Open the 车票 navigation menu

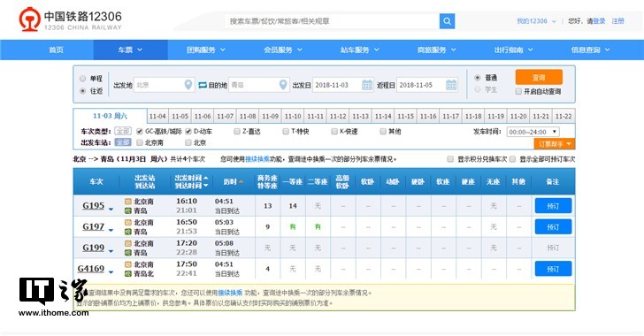pos(130,50)
